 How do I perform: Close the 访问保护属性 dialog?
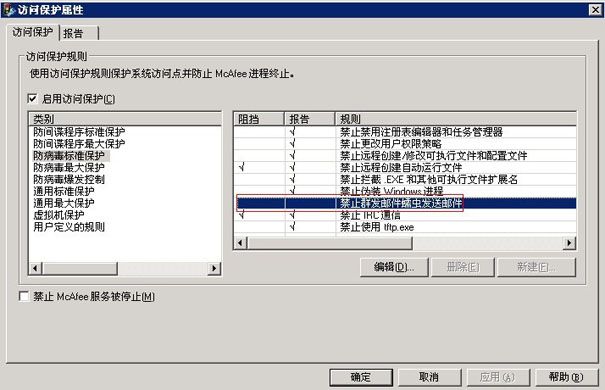point(595,10)
